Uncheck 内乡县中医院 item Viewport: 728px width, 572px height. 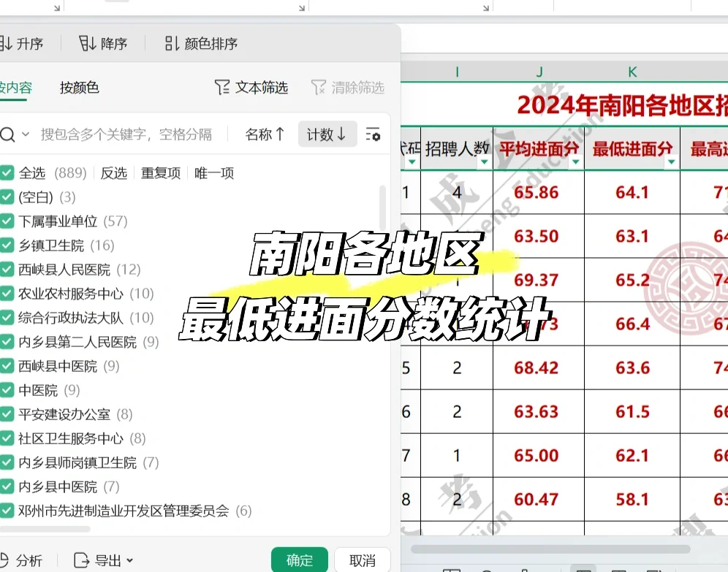click(x=7, y=487)
